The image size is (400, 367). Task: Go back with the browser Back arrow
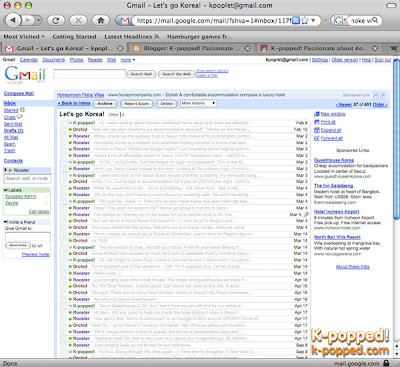coord(13,20)
